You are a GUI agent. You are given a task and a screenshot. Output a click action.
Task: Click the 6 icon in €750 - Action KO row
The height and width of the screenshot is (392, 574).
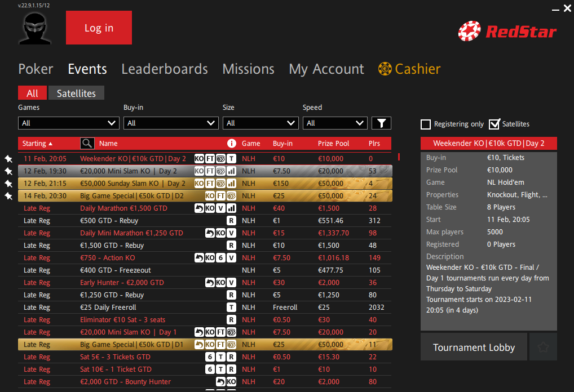click(x=220, y=258)
